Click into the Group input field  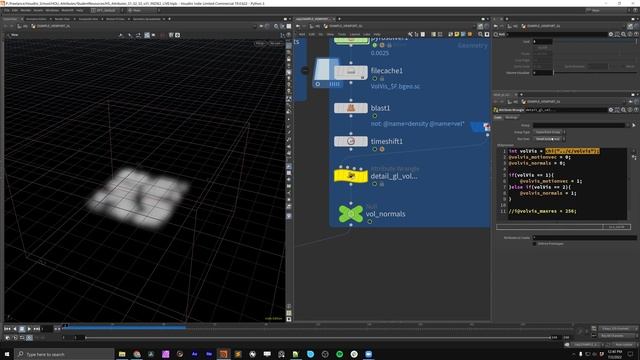coord(579,125)
